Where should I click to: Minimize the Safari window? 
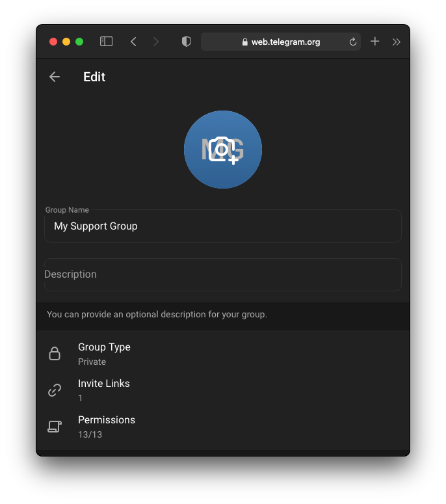[x=66, y=42]
